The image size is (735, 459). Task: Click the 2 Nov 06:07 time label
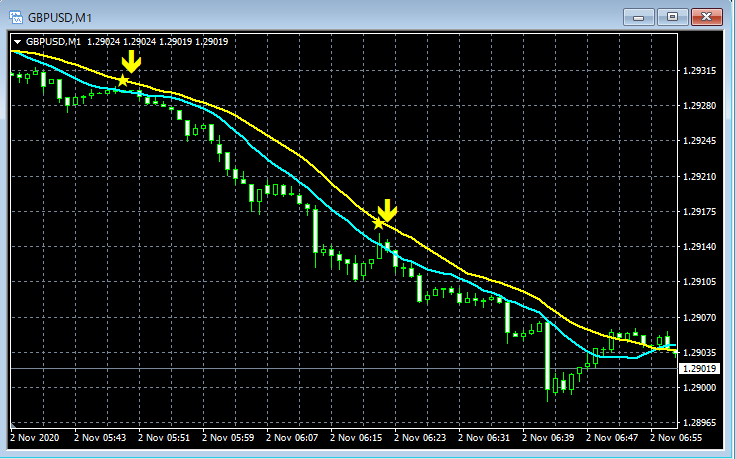pyautogui.click(x=292, y=438)
